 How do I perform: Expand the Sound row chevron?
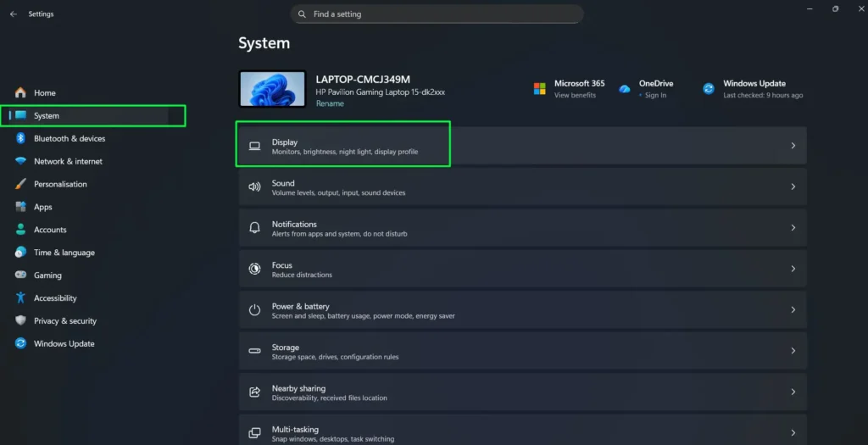coord(793,186)
